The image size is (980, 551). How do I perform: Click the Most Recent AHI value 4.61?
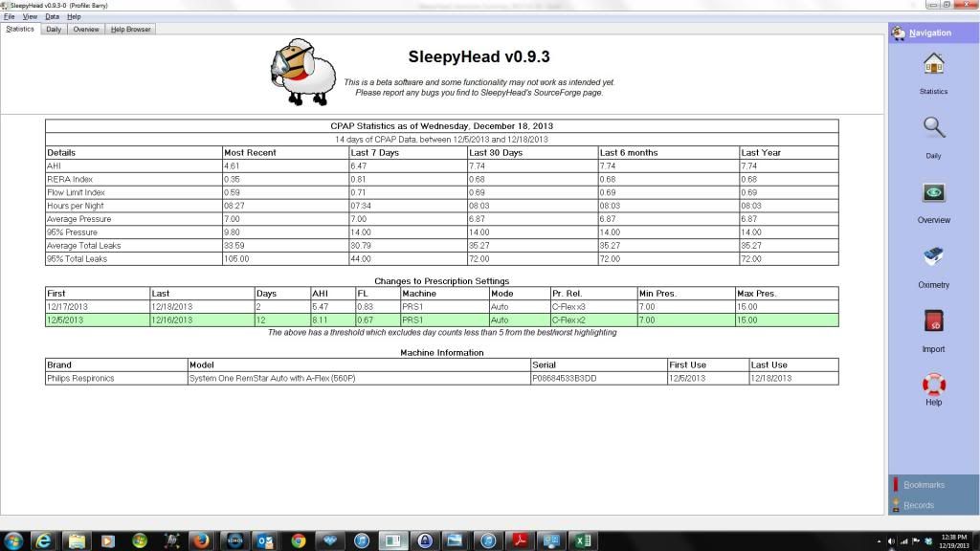click(232, 166)
